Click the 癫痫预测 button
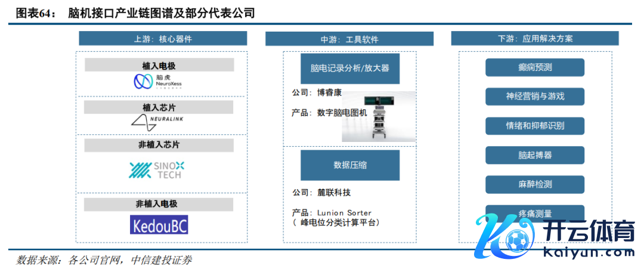This screenshot has width=644, height=272. tap(534, 67)
